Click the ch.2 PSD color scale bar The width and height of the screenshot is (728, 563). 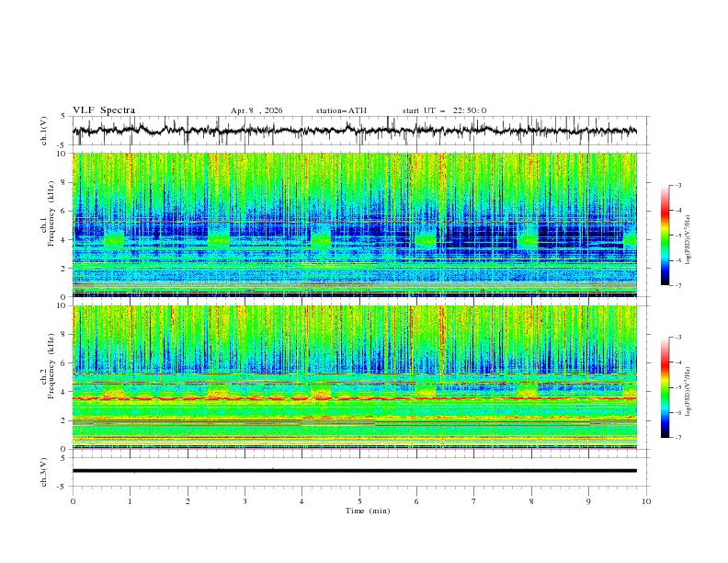click(x=665, y=387)
